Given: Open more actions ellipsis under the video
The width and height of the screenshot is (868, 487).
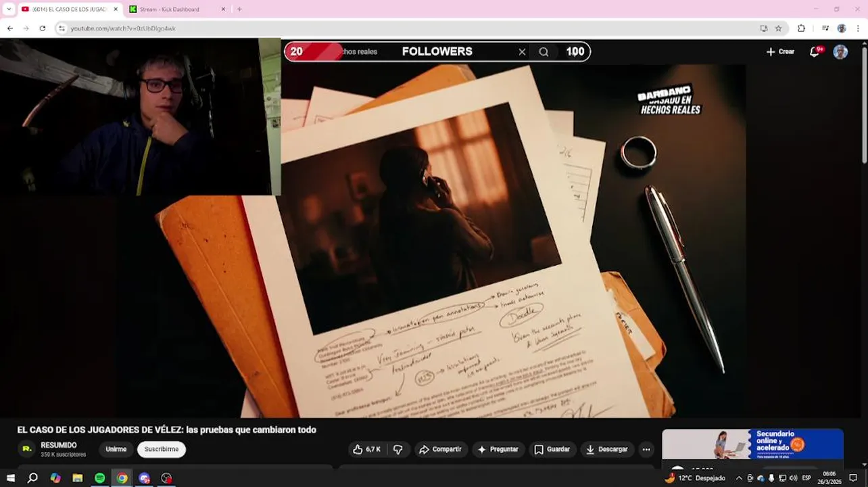Looking at the screenshot, I should 646,449.
